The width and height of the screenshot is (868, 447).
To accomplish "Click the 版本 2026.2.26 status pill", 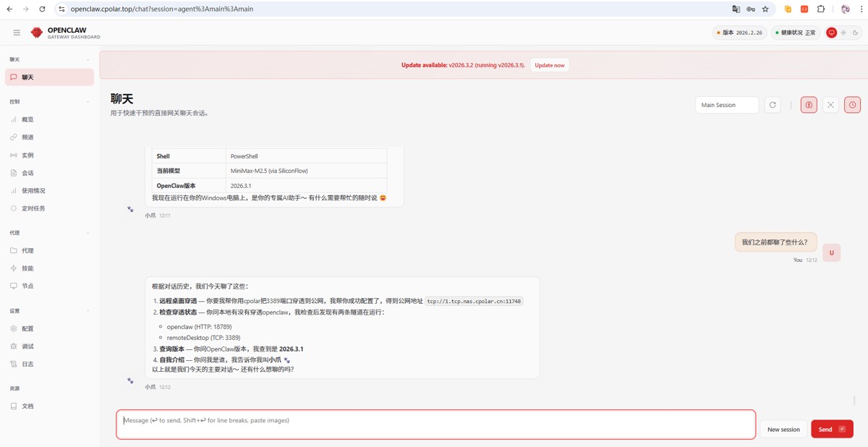I will (x=739, y=33).
